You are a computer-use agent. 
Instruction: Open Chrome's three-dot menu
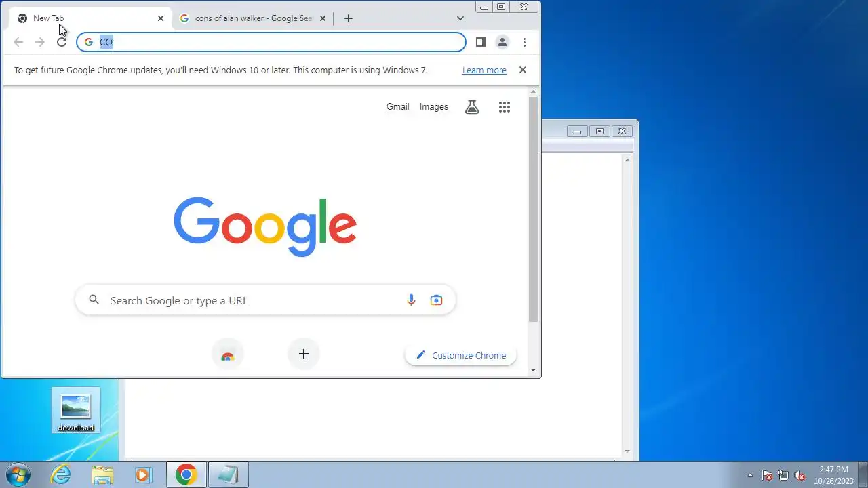click(524, 42)
